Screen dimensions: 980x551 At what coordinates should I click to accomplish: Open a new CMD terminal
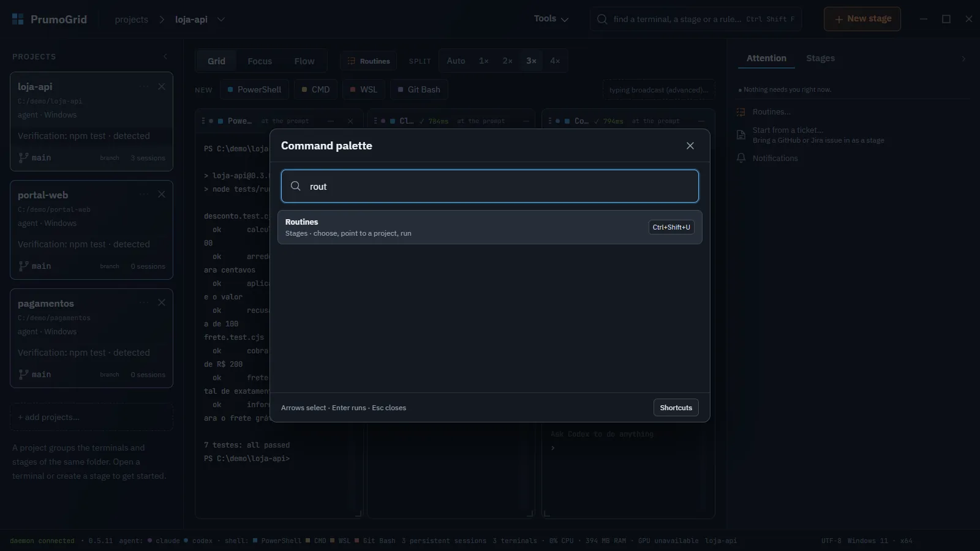pyautogui.click(x=315, y=89)
